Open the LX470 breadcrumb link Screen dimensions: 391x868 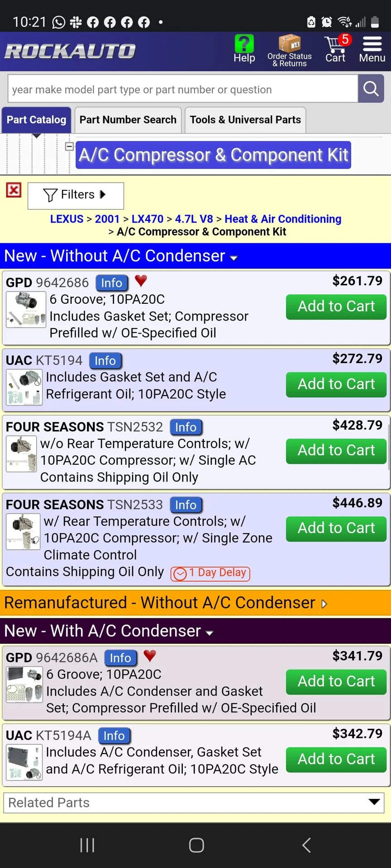click(x=147, y=219)
